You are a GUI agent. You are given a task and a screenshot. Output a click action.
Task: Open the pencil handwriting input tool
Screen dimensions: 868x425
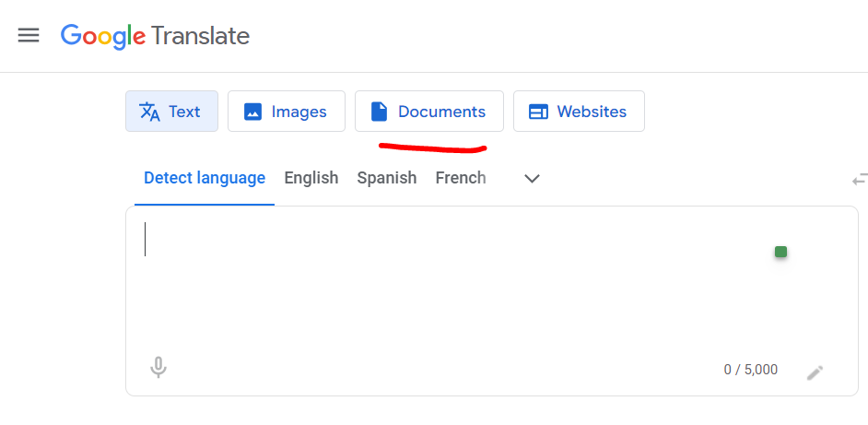[x=815, y=373]
